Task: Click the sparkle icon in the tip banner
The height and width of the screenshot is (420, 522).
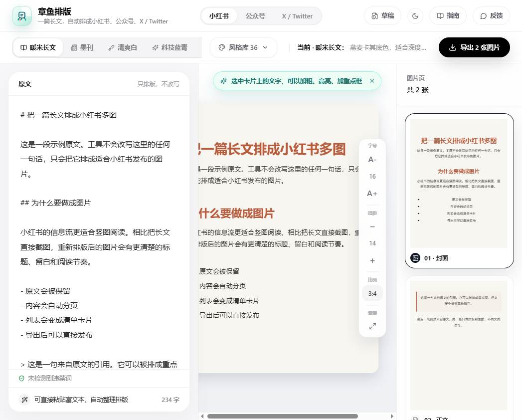Action: coord(224,81)
